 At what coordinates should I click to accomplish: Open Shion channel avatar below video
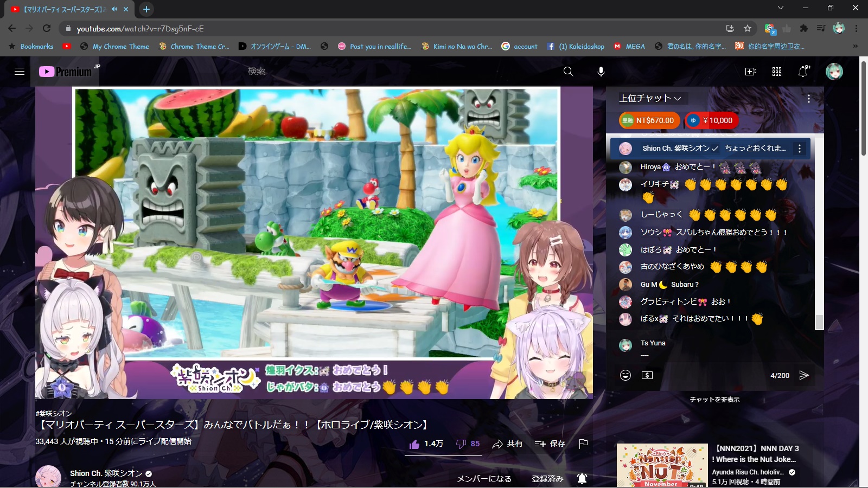pyautogui.click(x=48, y=477)
